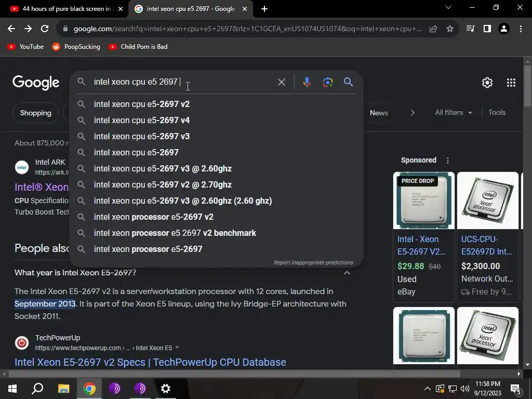Share this page from the address bar
The height and width of the screenshot is (399, 532).
pos(433,29)
